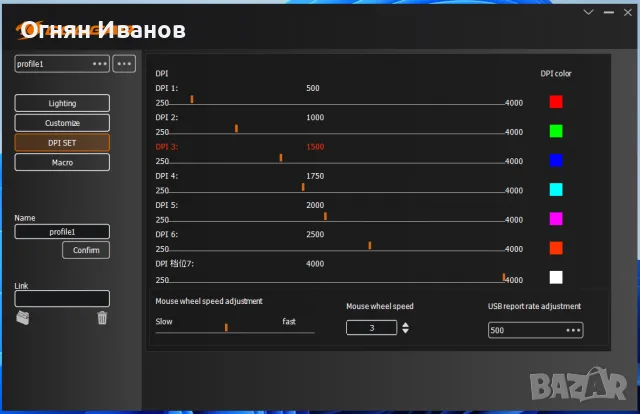Pick the blue DPI 3 color swatch

pyautogui.click(x=556, y=160)
